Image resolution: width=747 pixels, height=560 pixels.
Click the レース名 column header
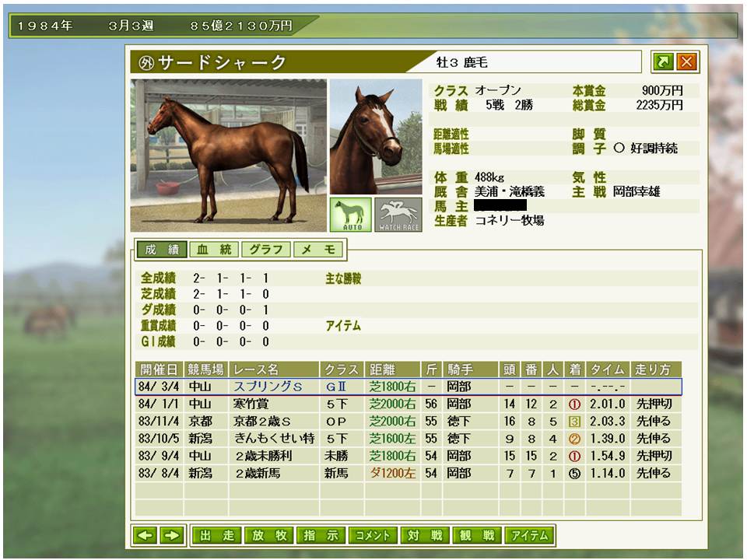[x=274, y=369]
